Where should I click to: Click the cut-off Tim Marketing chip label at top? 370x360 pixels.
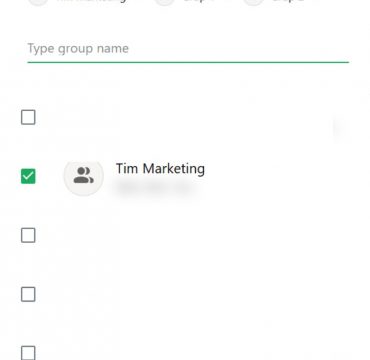92,1
